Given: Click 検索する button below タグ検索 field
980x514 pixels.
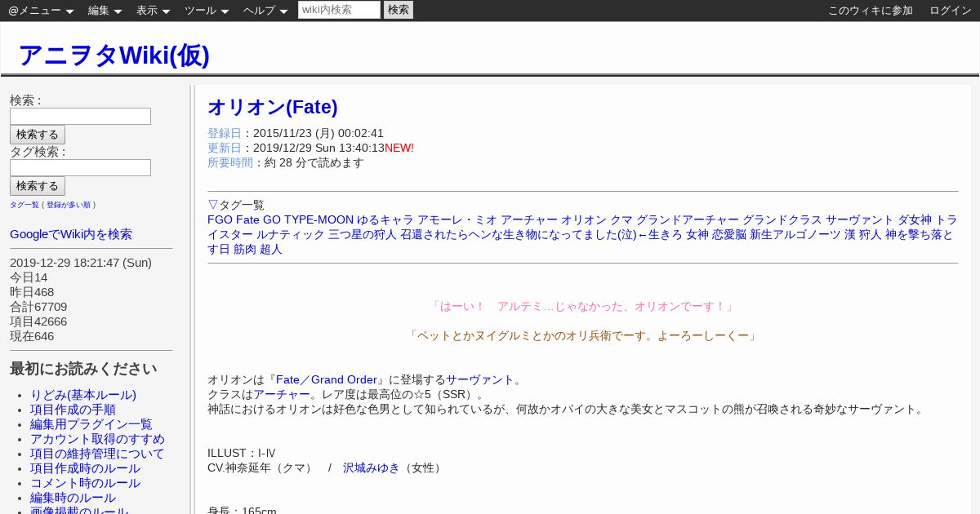Looking at the screenshot, I should click(x=38, y=186).
